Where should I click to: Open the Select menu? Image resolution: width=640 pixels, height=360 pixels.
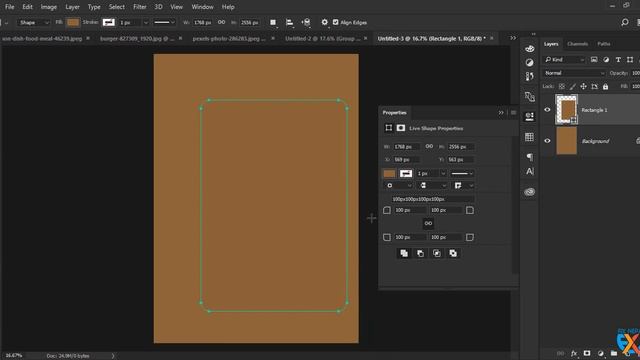[117, 7]
